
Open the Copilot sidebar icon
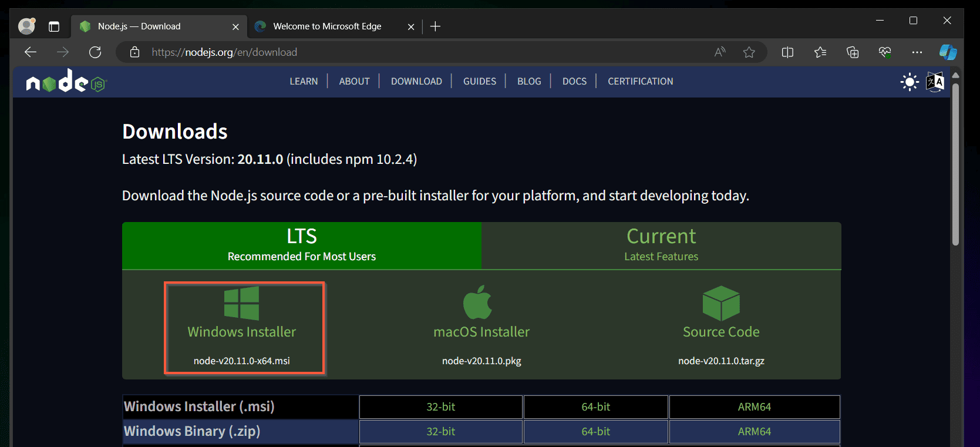[x=948, y=52]
